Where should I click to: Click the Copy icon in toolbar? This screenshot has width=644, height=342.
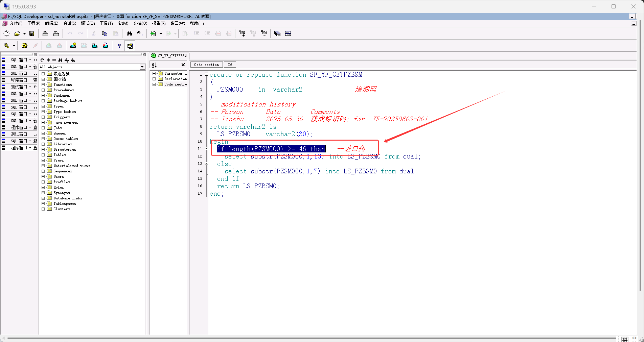[x=105, y=33]
